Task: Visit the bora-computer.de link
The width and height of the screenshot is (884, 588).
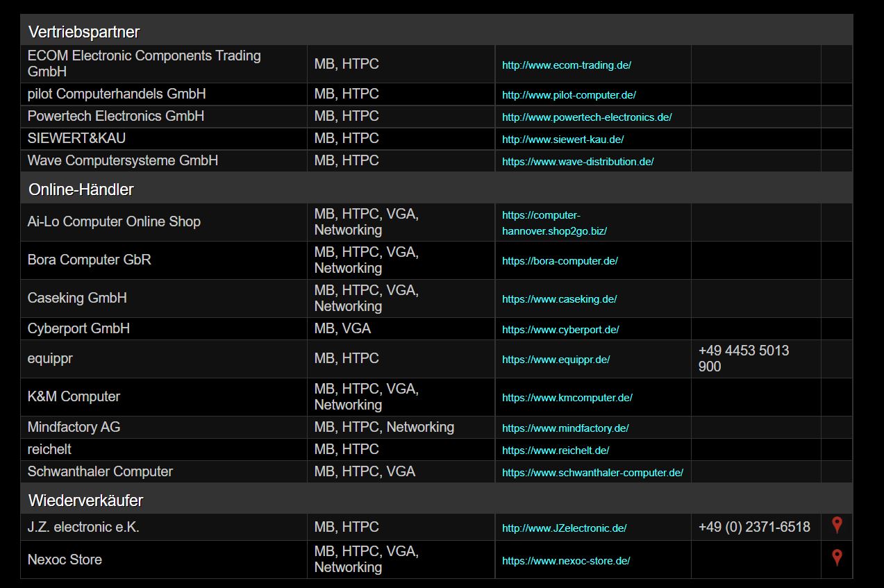Action: [x=560, y=261]
